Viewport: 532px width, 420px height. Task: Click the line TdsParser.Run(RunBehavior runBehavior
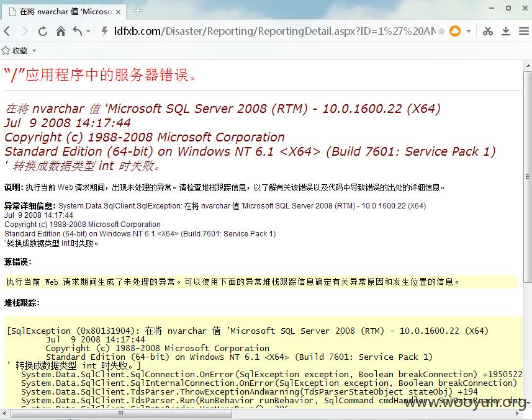[272, 401]
